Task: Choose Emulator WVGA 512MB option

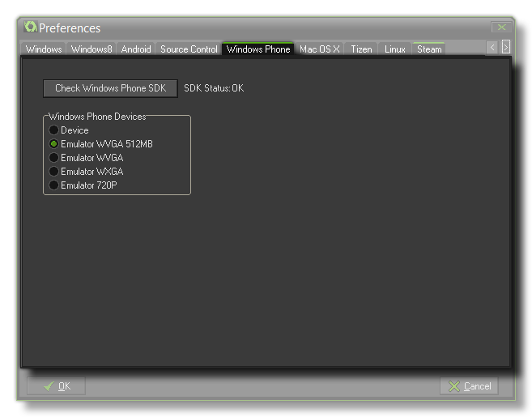Action: [x=54, y=144]
